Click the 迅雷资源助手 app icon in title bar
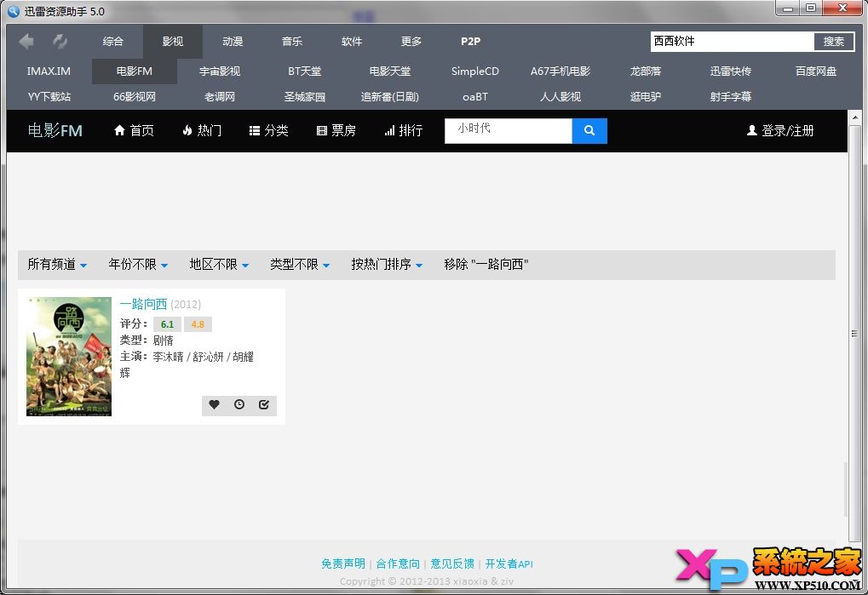Image resolution: width=868 pixels, height=595 pixels. [x=14, y=11]
